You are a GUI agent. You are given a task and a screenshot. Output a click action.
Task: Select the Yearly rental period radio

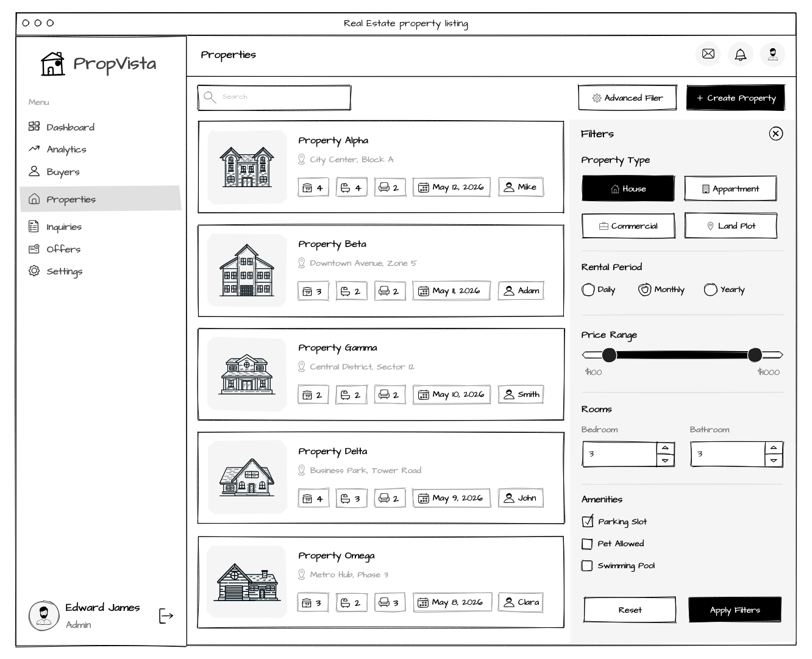[710, 290]
